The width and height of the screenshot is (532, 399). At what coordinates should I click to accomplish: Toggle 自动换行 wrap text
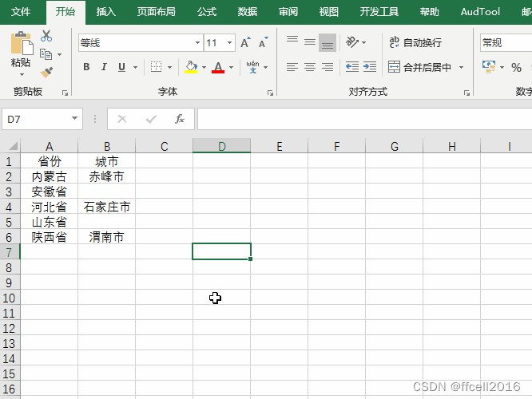415,43
